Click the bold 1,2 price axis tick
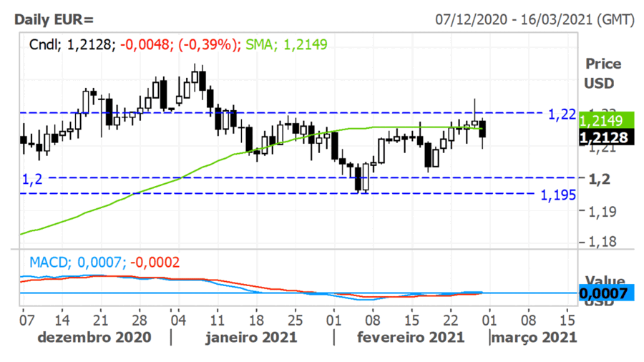The width and height of the screenshot is (644, 362). point(597,178)
